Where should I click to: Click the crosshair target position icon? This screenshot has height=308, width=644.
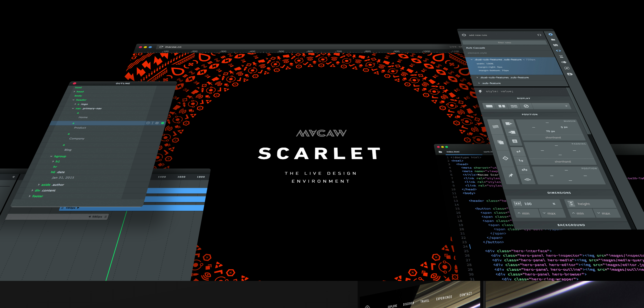505,158
